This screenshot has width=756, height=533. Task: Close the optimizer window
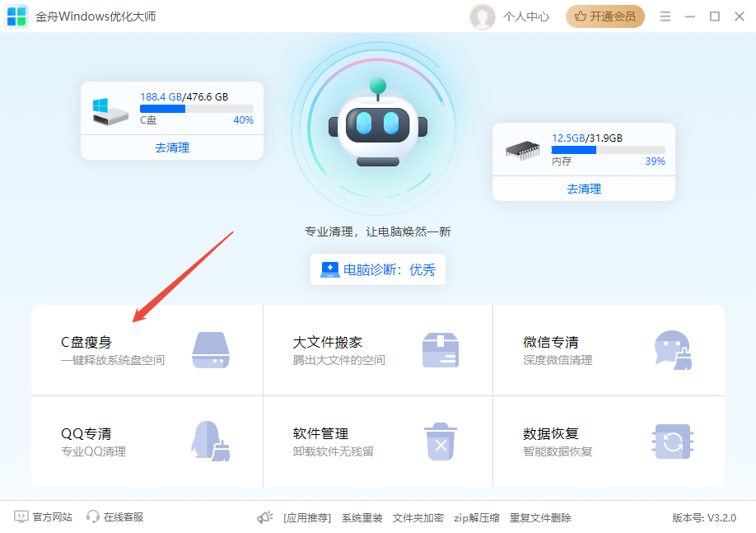point(740,16)
